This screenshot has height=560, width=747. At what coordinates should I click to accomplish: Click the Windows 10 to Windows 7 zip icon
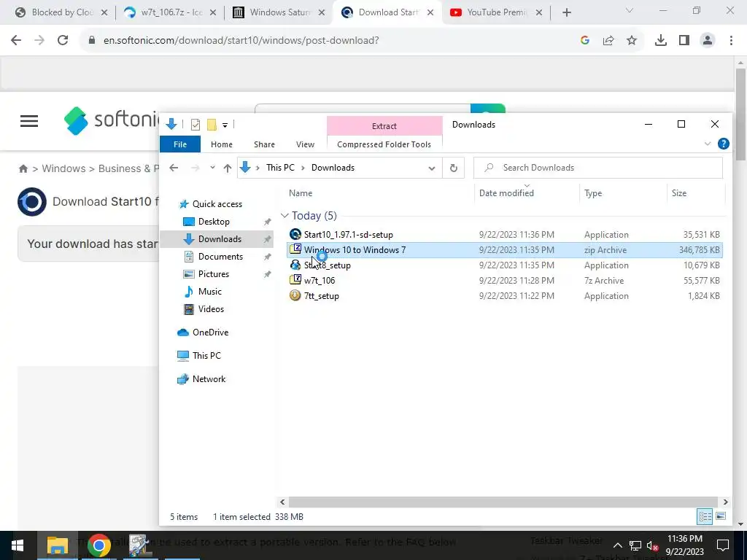tap(295, 249)
